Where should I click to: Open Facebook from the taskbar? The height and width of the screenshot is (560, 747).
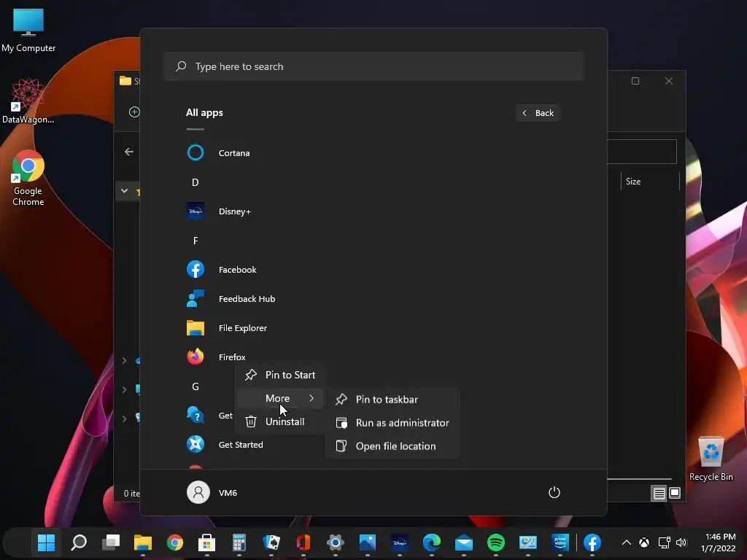(592, 542)
